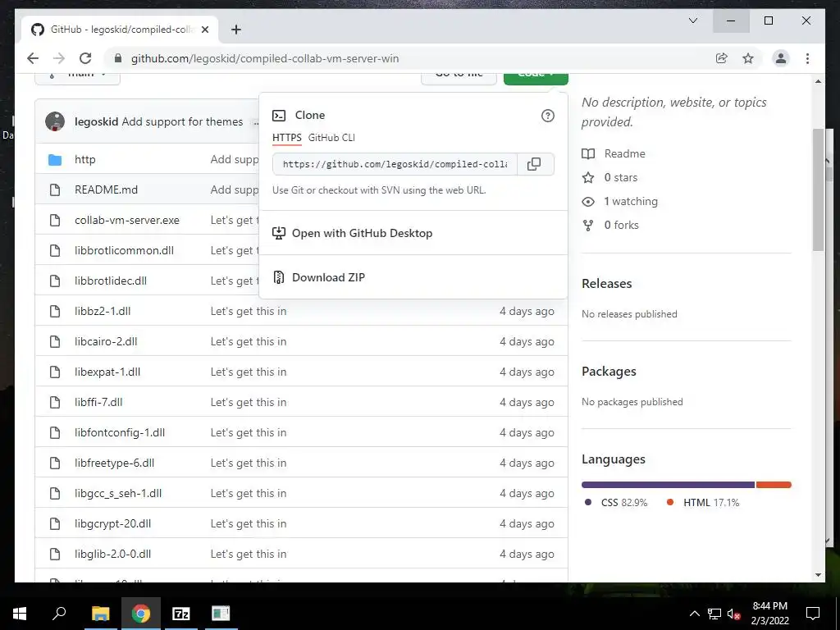This screenshot has width=840, height=630.
Task: Open the libbz2-1.dll commit message
Action: (249, 311)
